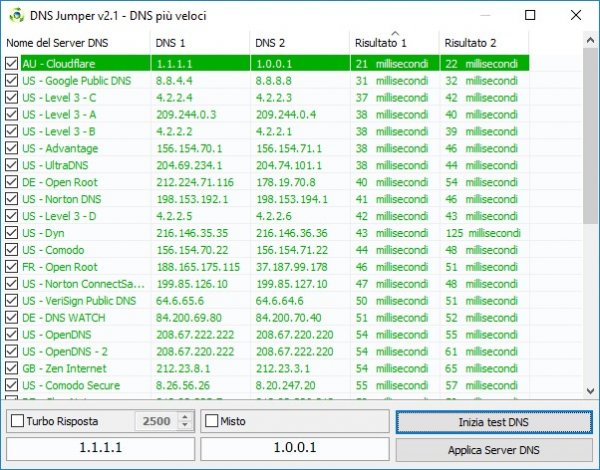Close the DNS Jumper window
The width and height of the screenshot is (600, 470).
click(x=576, y=15)
